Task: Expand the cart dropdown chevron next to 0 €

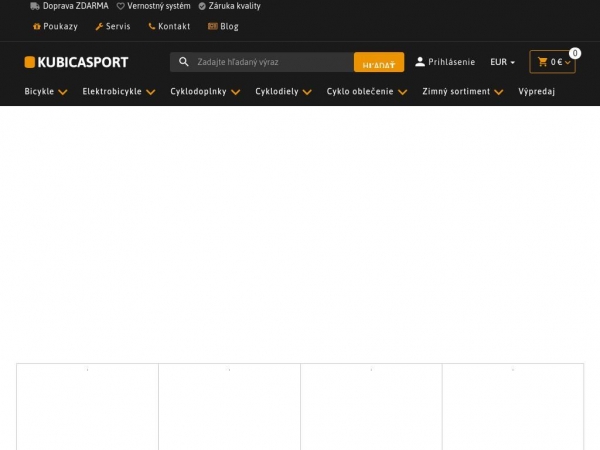Action: coord(567,62)
